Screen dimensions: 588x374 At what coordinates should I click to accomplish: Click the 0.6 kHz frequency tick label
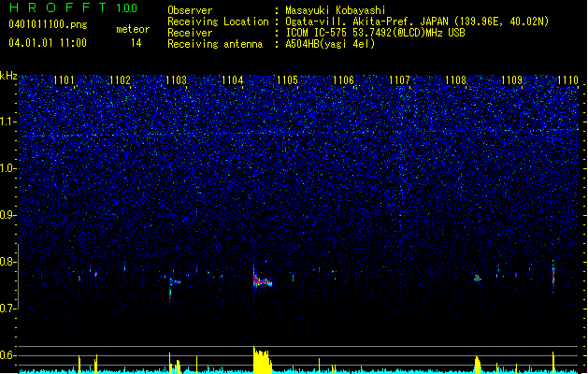click(8, 355)
